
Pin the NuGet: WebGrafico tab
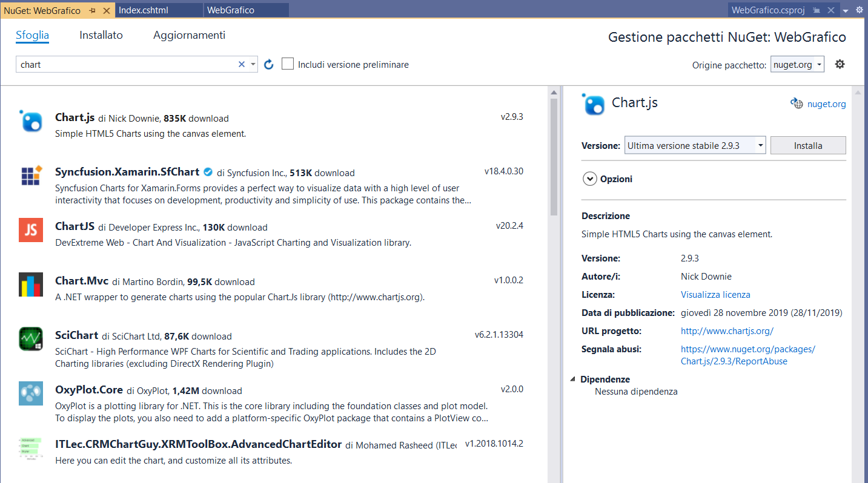click(x=93, y=10)
